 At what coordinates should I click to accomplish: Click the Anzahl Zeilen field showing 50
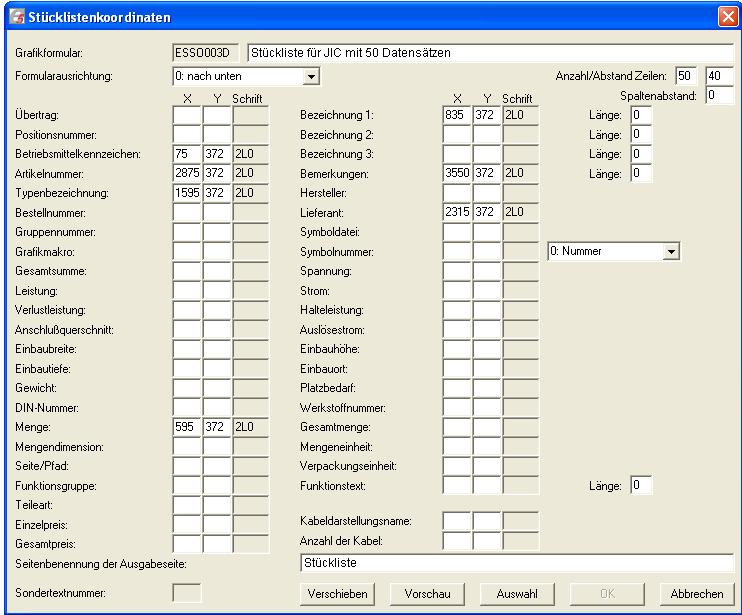686,76
